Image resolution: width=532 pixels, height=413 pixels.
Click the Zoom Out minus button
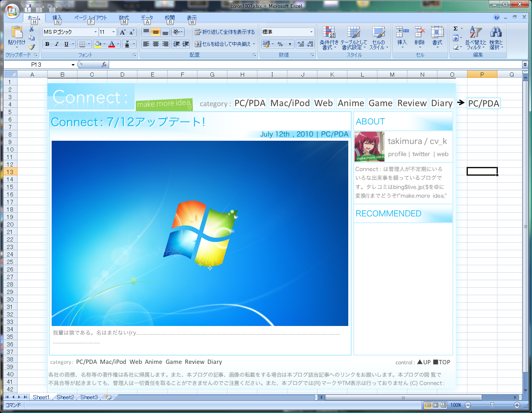pyautogui.click(x=468, y=405)
